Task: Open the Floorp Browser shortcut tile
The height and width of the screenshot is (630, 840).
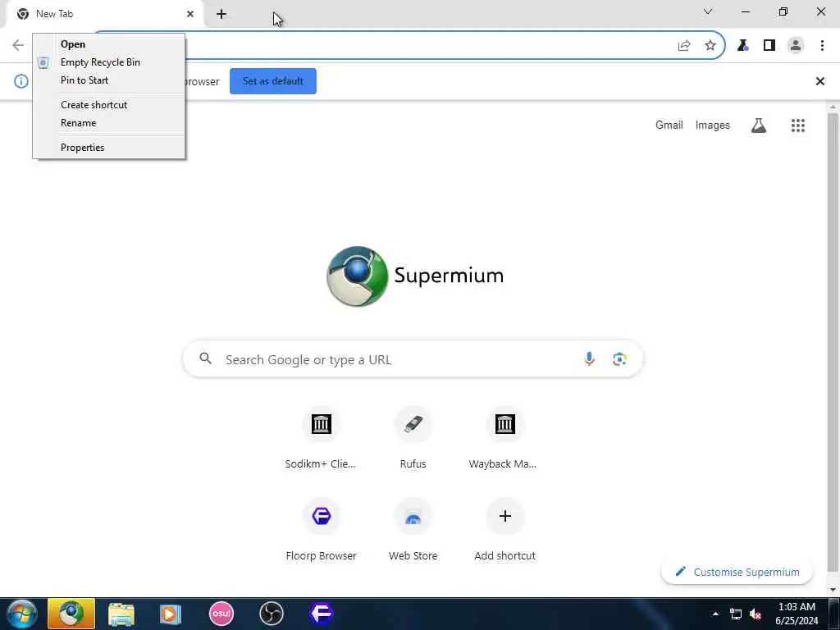Action: 321,531
